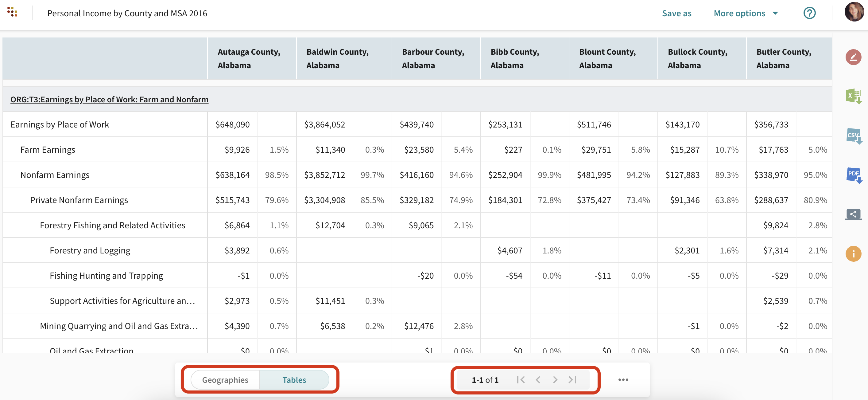Jump to last page arrow

click(572, 380)
